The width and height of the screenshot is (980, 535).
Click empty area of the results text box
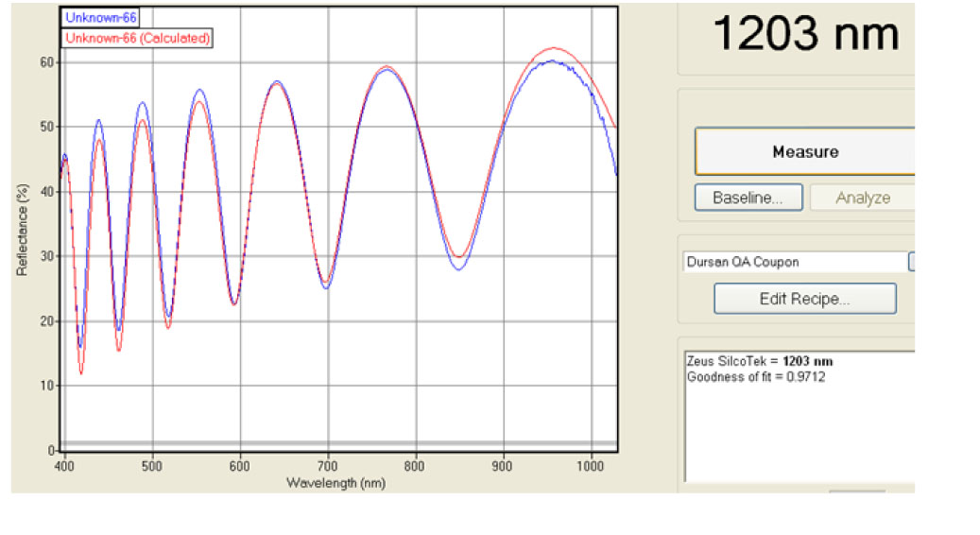pos(799,435)
